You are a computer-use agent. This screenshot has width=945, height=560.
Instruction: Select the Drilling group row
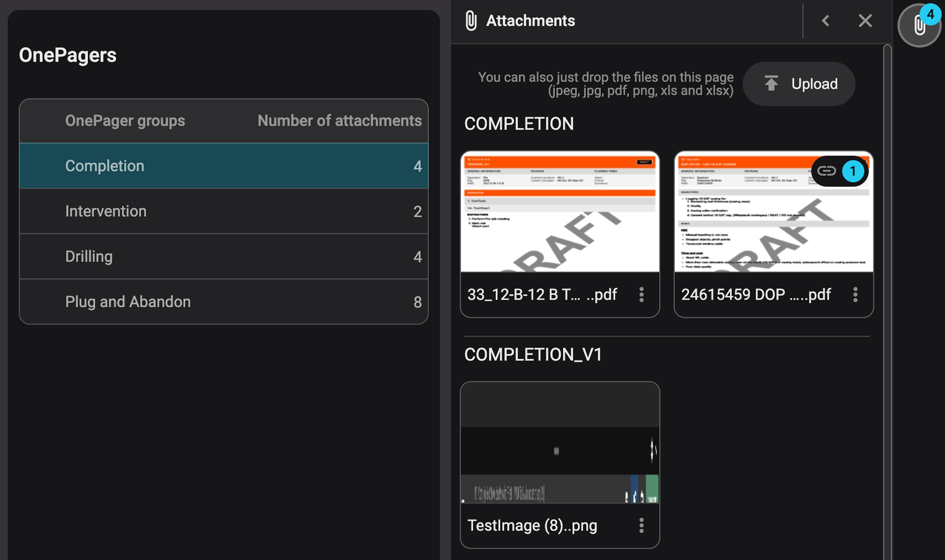[224, 256]
